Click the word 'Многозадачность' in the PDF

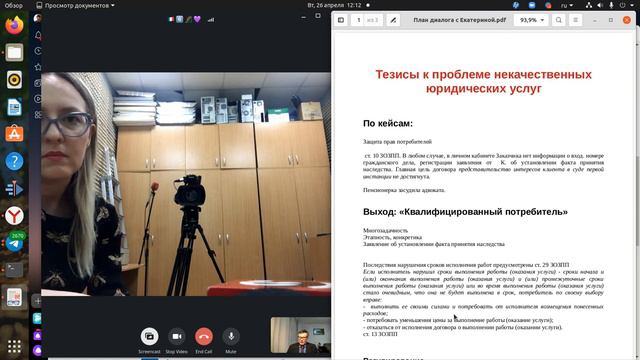coord(385,231)
